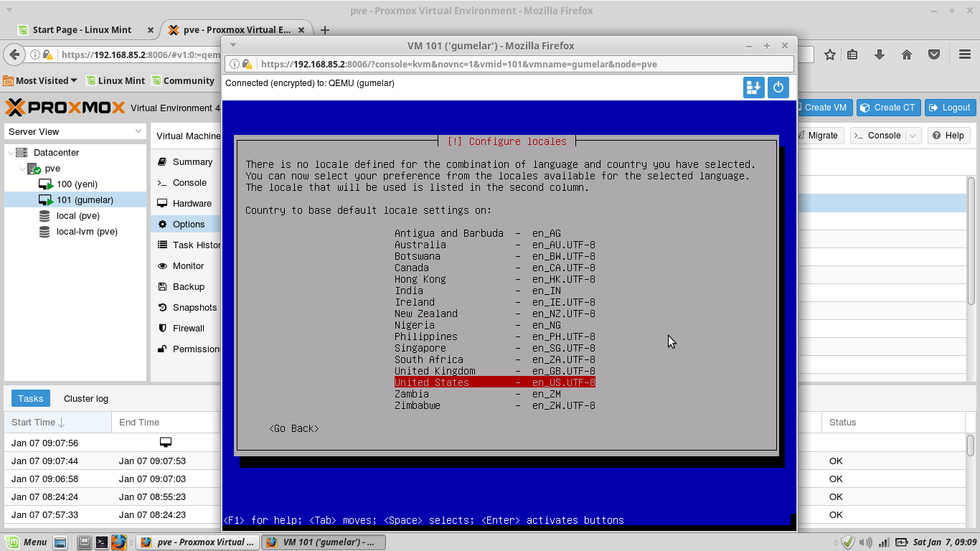Open the file manager launcher in the panel
This screenshot has width=980, height=551.
pyautogui.click(x=85, y=542)
